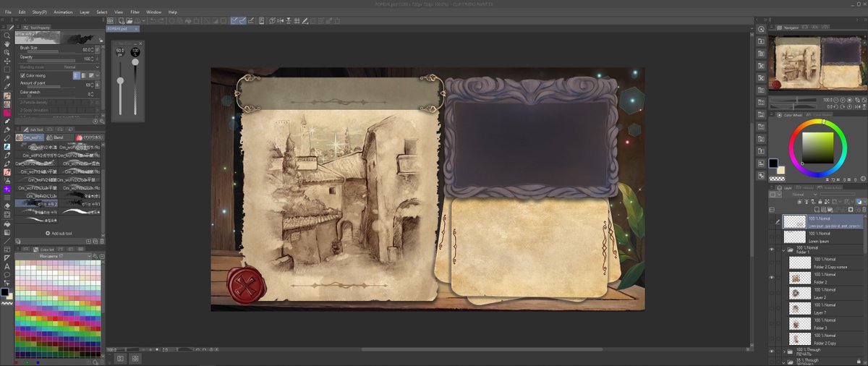The width and height of the screenshot is (868, 366).
Task: Click the snap to ruler icon in command bar
Action: tap(236, 20)
